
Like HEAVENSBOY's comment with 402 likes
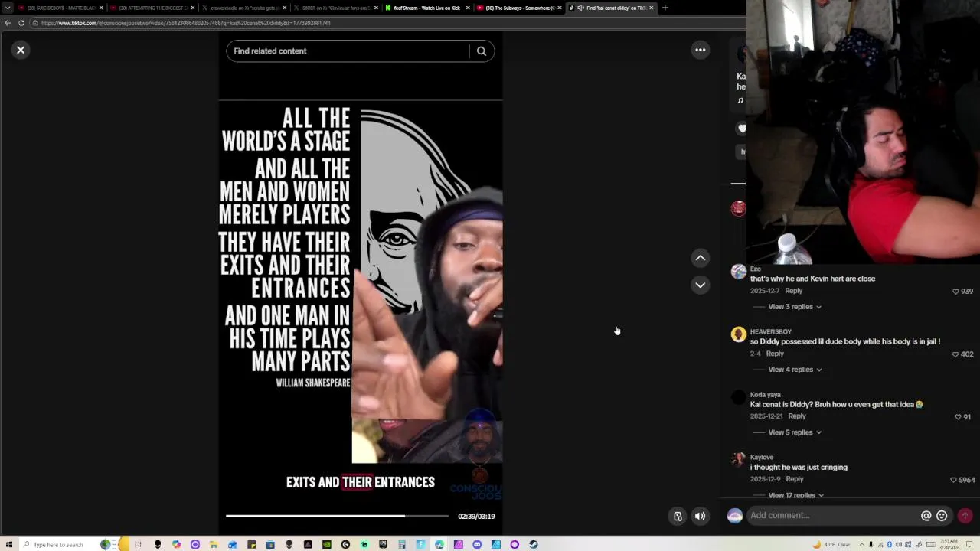coord(955,354)
